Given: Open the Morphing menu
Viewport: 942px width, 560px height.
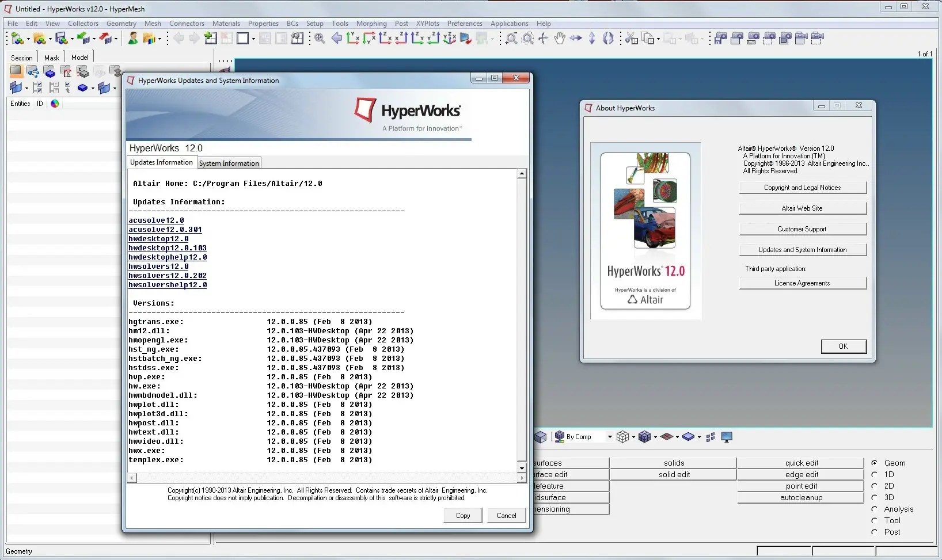Looking at the screenshot, I should point(371,24).
